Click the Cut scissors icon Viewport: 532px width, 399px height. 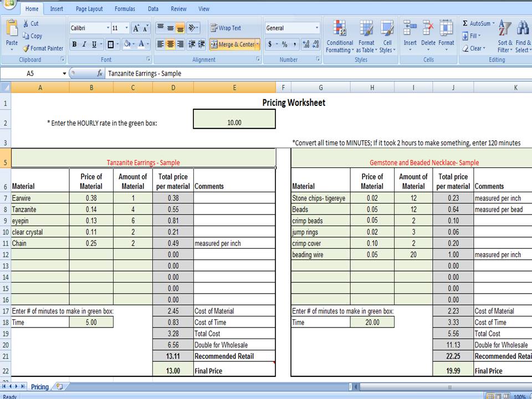click(x=26, y=24)
